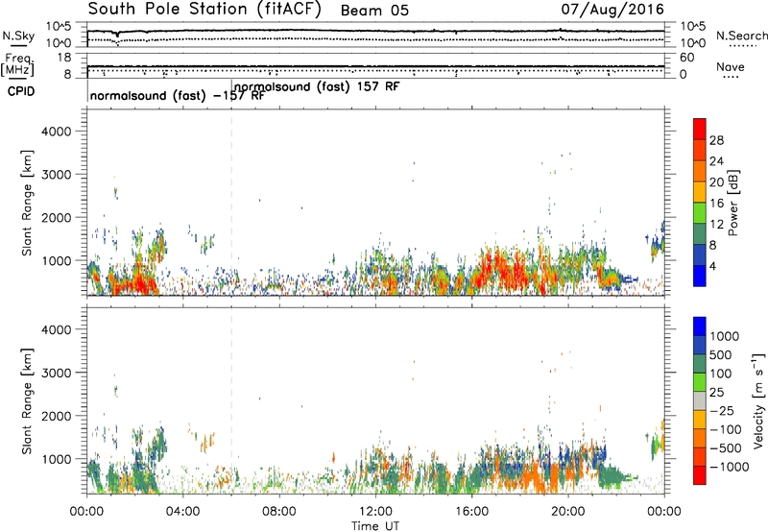Click the 18 tick on frequency axis
The height and width of the screenshot is (532, 768).
click(x=64, y=58)
